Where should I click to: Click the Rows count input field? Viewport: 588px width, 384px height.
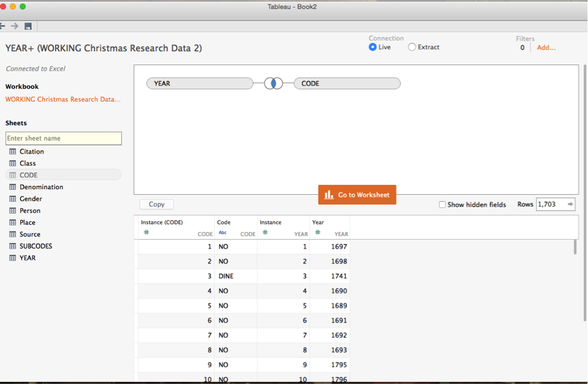[555, 204]
